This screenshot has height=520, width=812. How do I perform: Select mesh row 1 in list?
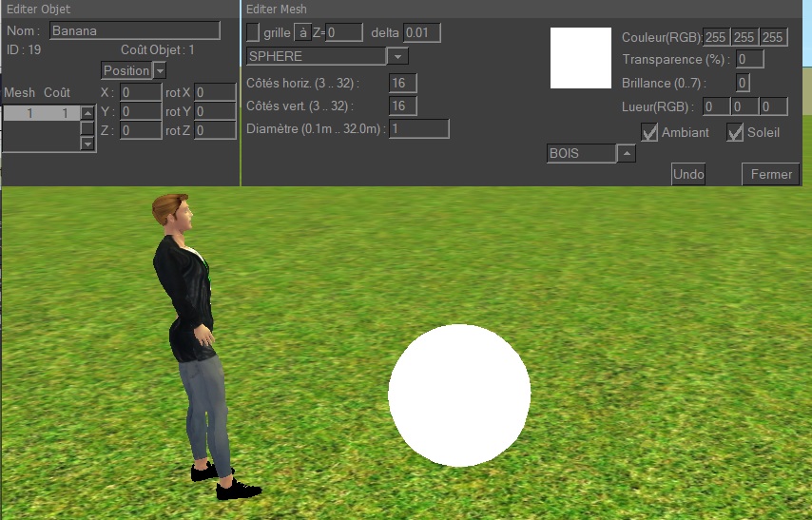point(42,113)
